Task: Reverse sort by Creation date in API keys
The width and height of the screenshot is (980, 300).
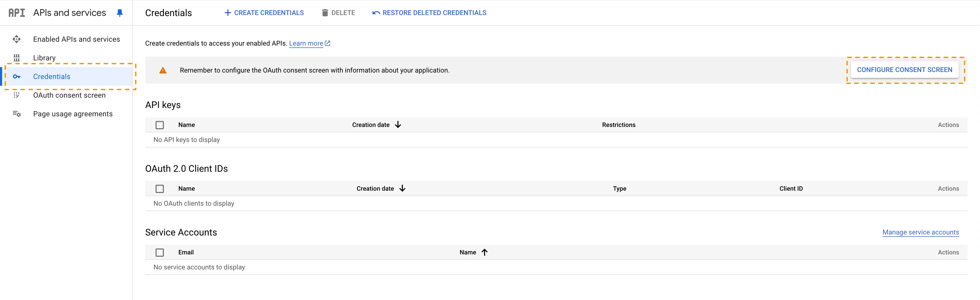Action: 398,124
